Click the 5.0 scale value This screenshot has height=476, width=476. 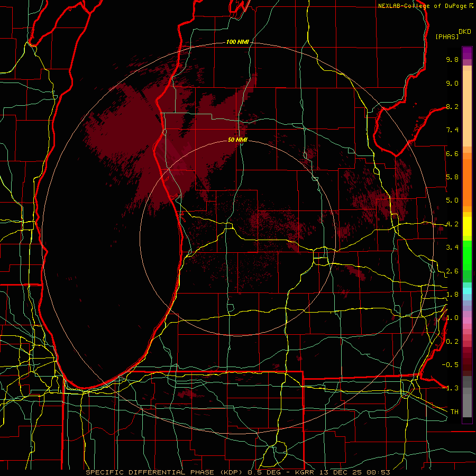point(452,200)
